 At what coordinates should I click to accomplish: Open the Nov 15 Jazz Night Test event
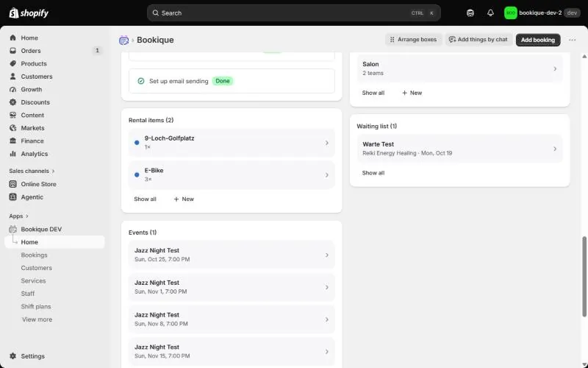pyautogui.click(x=232, y=352)
